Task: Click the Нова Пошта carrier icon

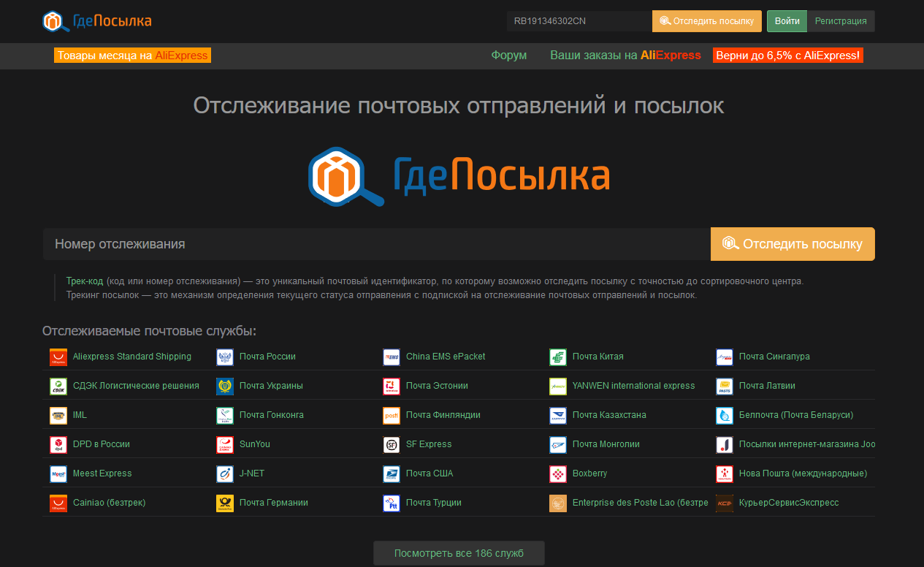Action: coord(725,474)
